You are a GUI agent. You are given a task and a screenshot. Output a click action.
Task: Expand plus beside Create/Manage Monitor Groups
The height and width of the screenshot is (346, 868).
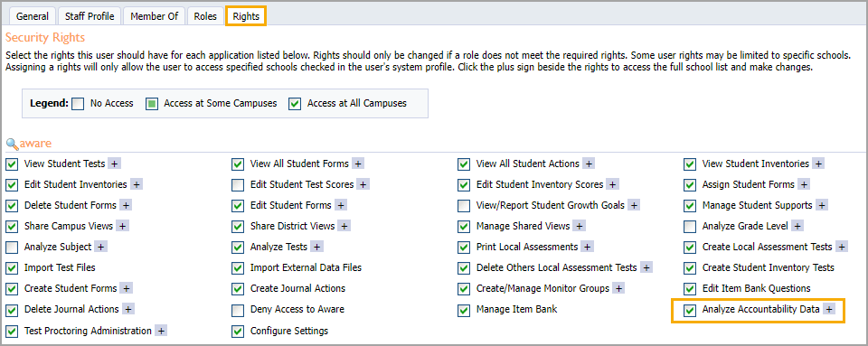[618, 288]
